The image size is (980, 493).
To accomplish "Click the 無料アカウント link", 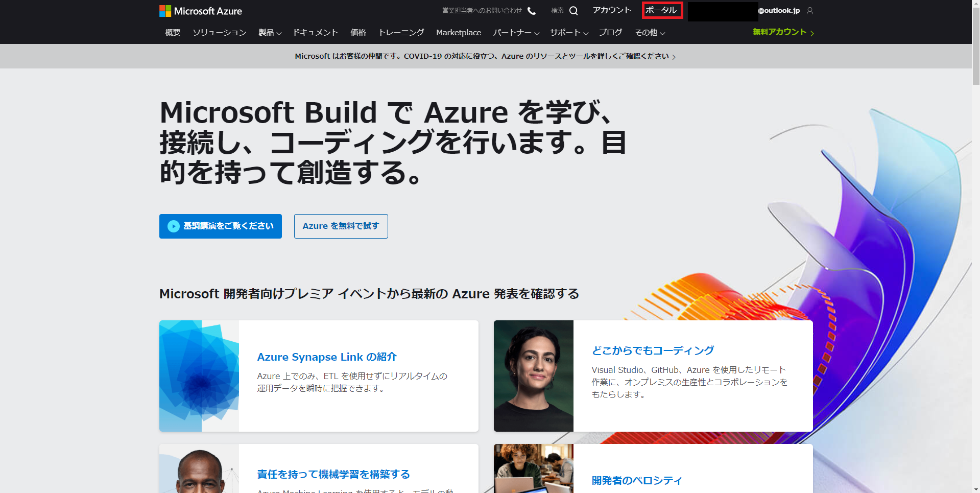I will (779, 32).
